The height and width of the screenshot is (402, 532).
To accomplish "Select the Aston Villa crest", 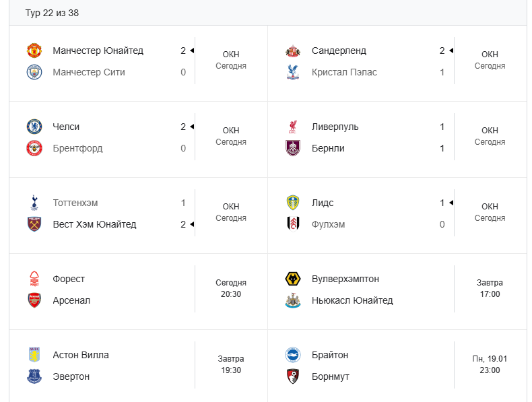I will 34,355.
